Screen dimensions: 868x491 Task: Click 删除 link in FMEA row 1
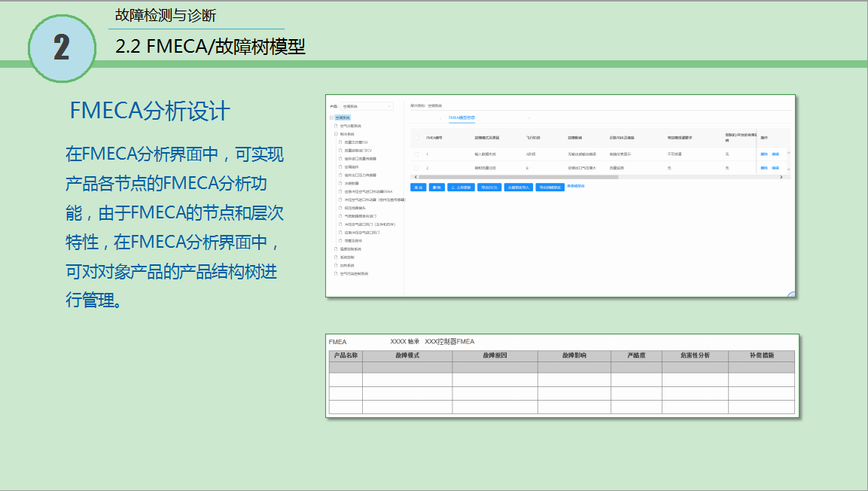(764, 154)
